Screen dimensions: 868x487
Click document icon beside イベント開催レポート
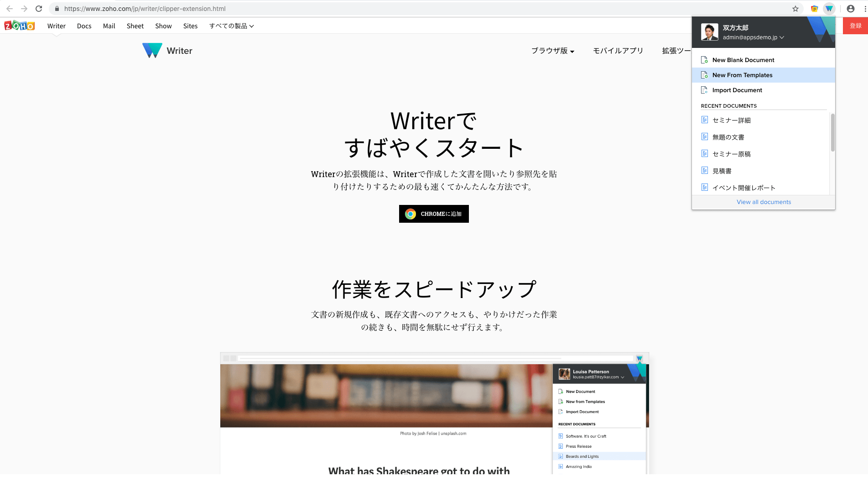[x=704, y=187]
